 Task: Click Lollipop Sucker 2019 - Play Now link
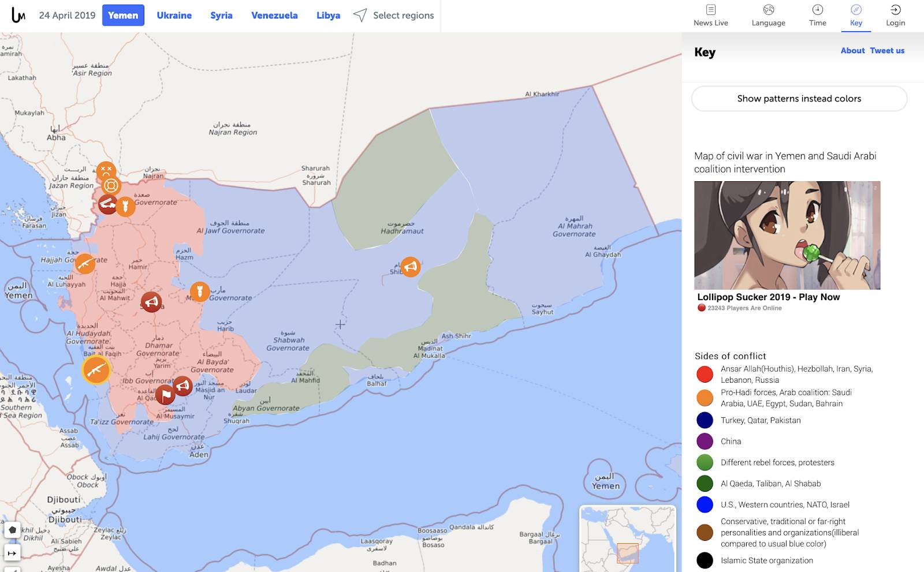(768, 297)
